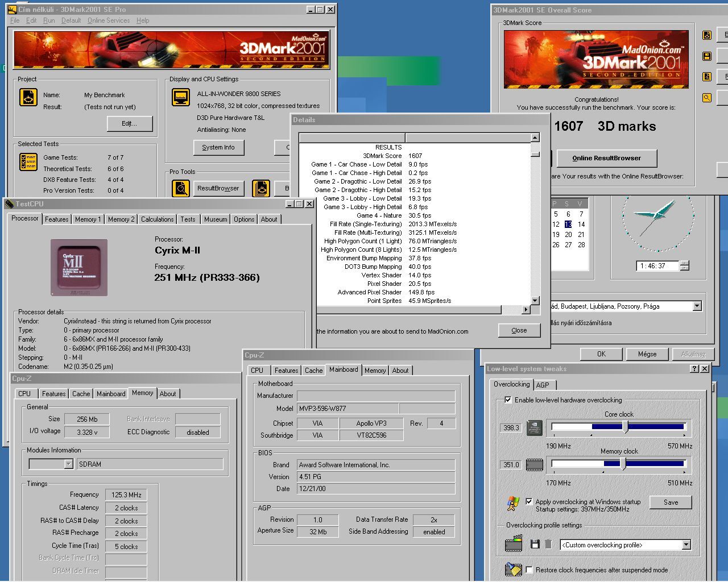Click the trash delete-profile icon
The image size is (728, 582).
tap(548, 544)
